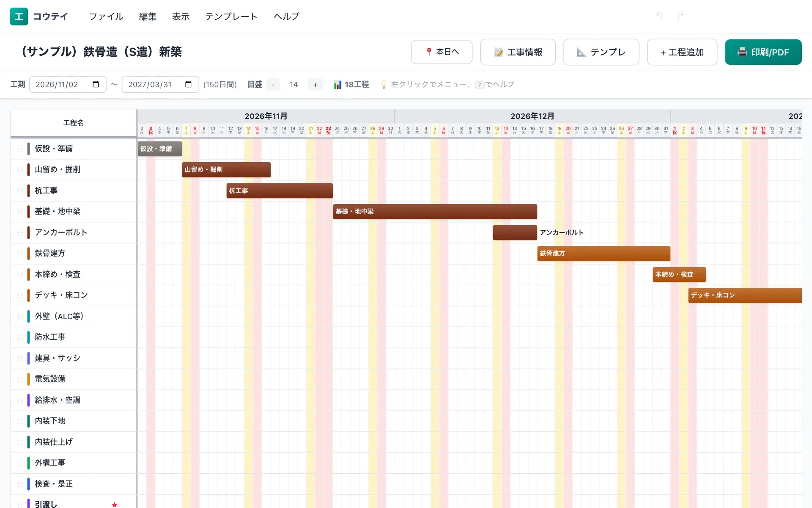Select the 基礎・地中梁 gantt bar
The width and height of the screenshot is (812, 508).
(x=435, y=211)
